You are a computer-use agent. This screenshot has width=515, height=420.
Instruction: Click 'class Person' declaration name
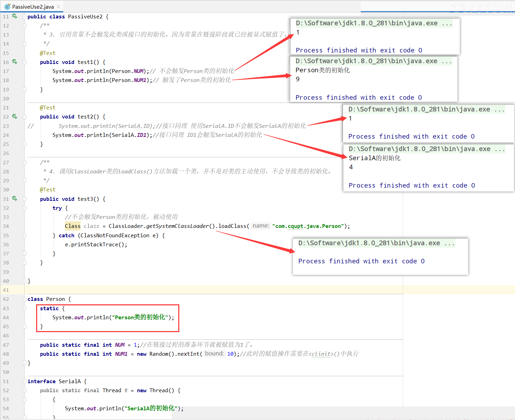56,299
